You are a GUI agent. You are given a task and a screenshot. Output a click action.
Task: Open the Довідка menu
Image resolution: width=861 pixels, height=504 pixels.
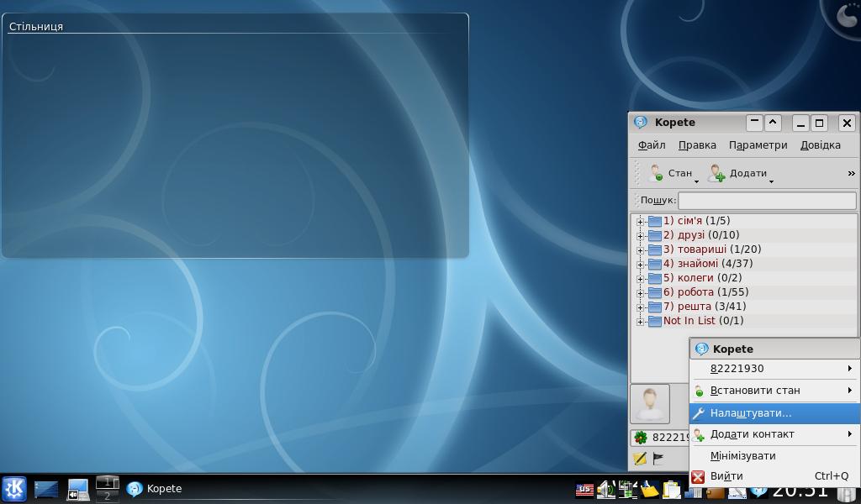coord(821,144)
